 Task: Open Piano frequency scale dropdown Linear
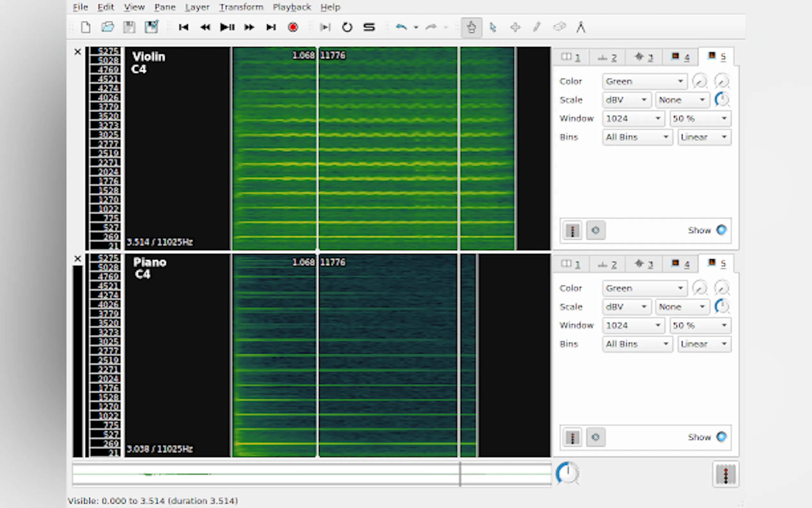[x=704, y=344]
